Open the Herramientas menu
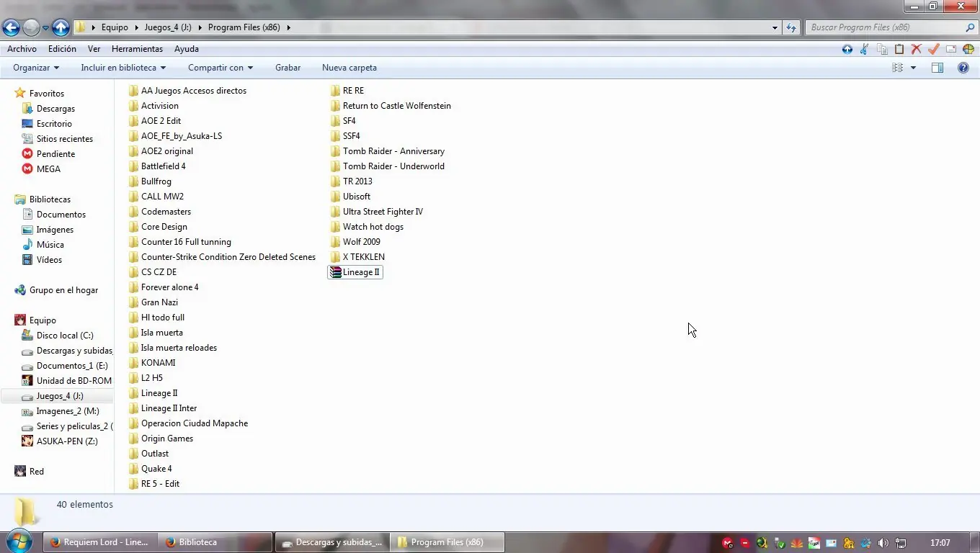The height and width of the screenshot is (553, 980). pyautogui.click(x=137, y=49)
